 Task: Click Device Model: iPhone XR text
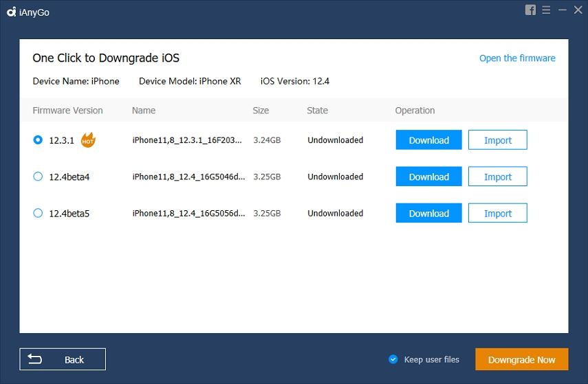(190, 81)
